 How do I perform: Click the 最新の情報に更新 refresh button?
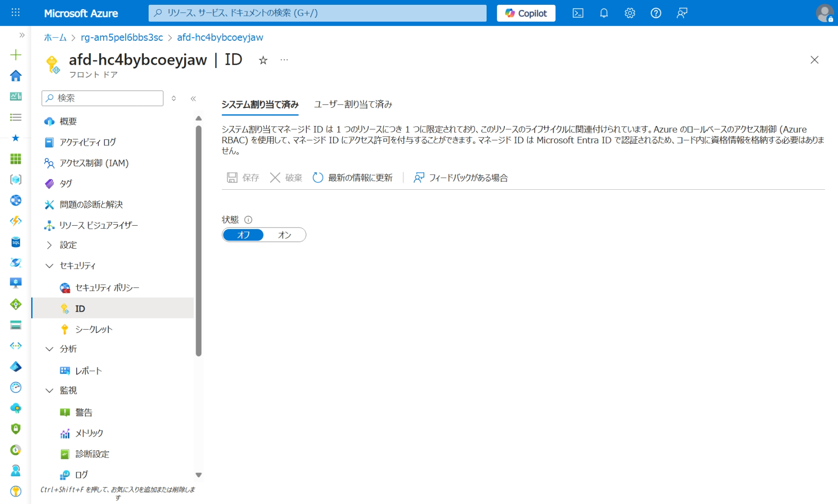[x=352, y=177]
